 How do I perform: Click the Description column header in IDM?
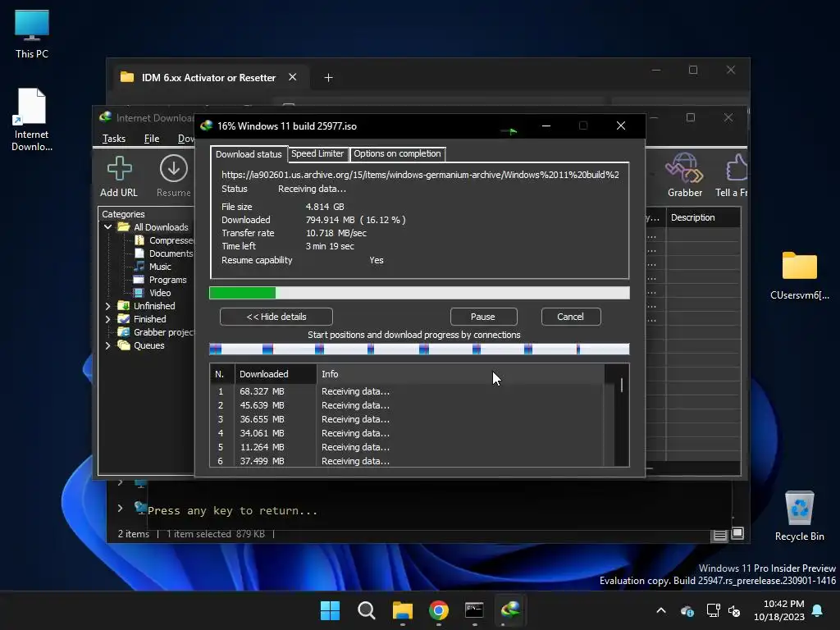click(x=703, y=217)
